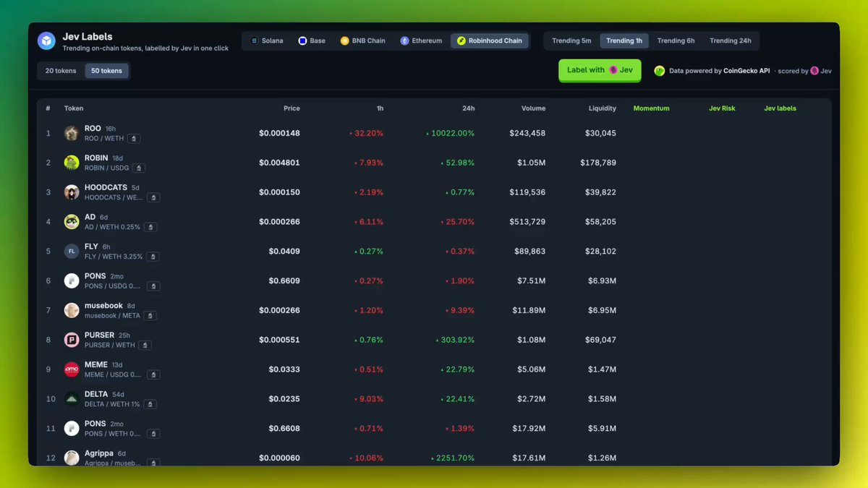
Task: Select the Trending 1h timeframe
Action: (624, 41)
